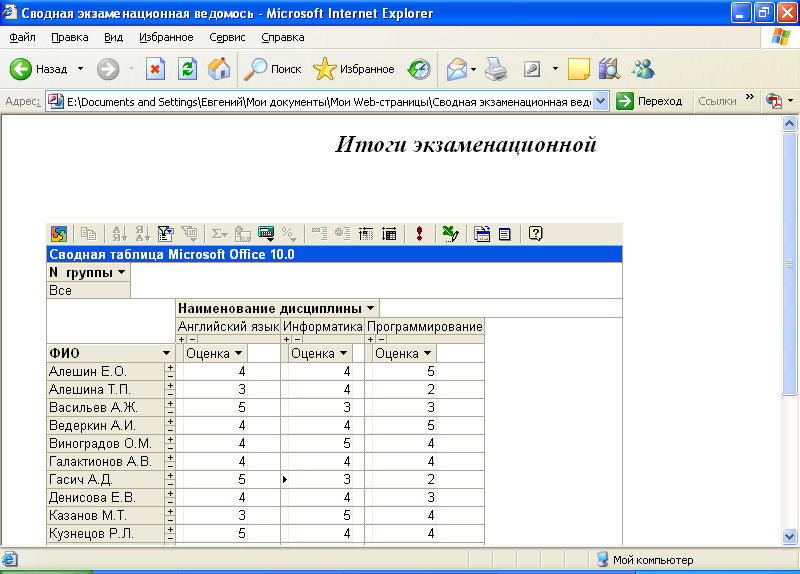This screenshot has height=574, width=800.
Task: Click the vertical scrollbar up arrow
Action: pyautogui.click(x=789, y=123)
